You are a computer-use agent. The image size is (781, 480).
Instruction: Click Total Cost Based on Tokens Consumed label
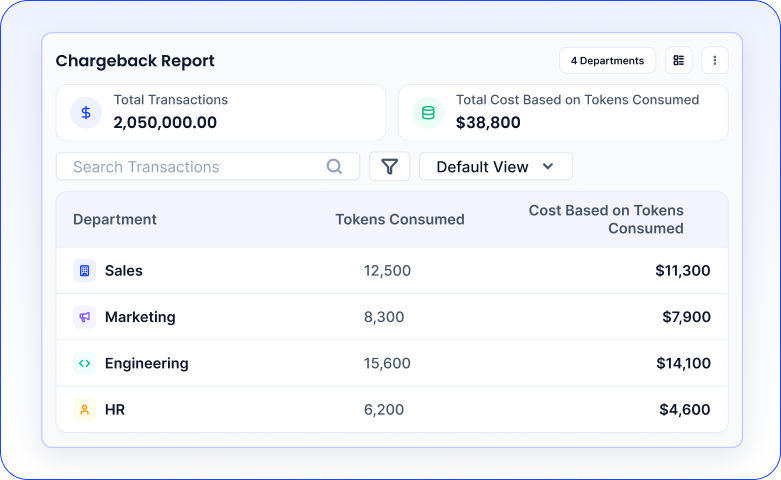[577, 100]
